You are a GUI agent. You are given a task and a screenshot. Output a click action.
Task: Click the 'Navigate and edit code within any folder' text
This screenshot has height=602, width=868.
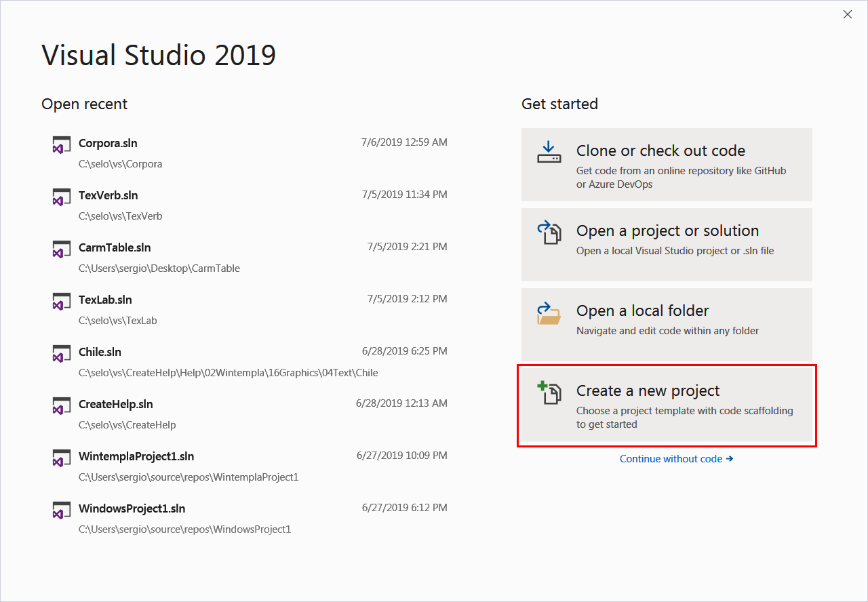[668, 331]
